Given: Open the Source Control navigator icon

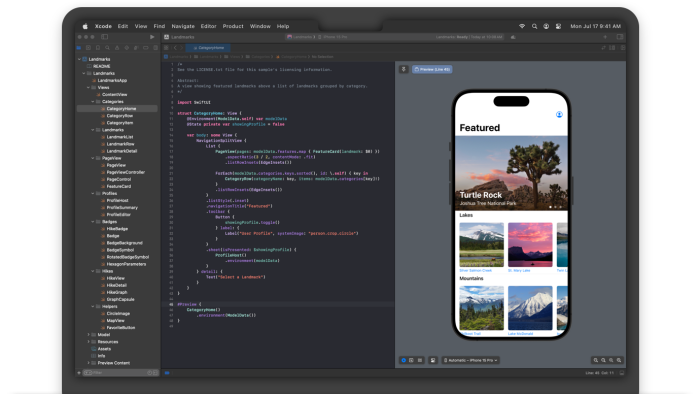Looking at the screenshot, I should pyautogui.click(x=88, y=48).
